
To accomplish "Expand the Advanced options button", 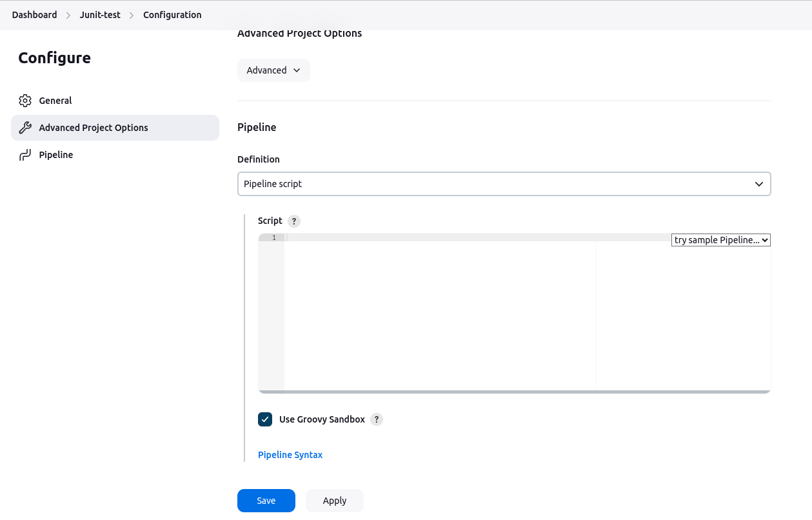I will point(273,70).
